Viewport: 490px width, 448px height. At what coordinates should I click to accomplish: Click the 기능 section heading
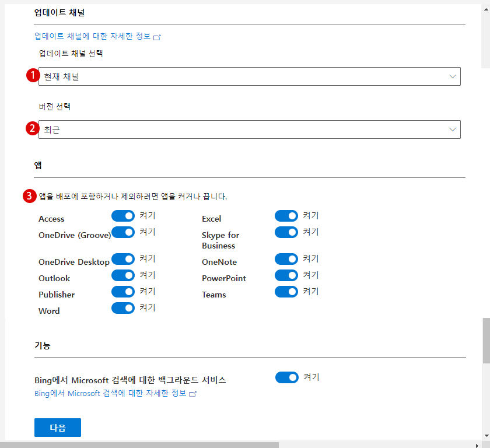42,345
